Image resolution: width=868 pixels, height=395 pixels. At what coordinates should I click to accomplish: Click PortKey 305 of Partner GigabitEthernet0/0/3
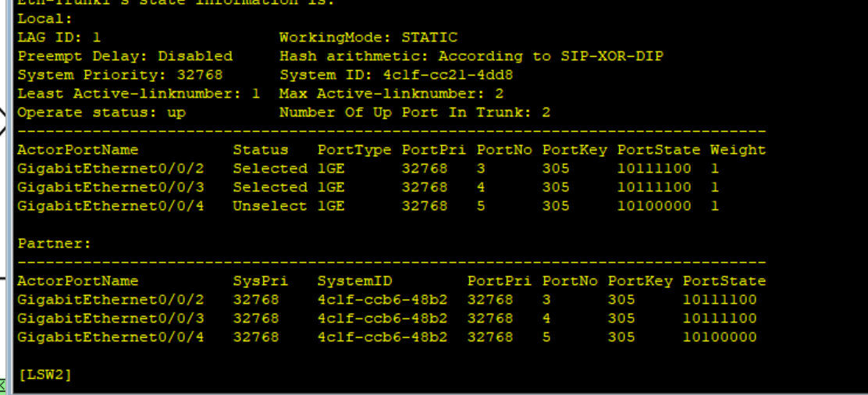(621, 318)
